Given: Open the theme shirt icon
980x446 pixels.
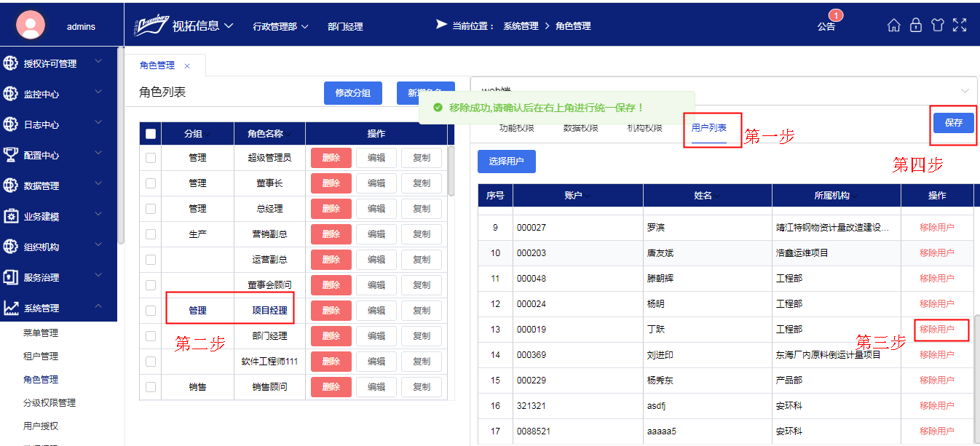Looking at the screenshot, I should point(938,25).
